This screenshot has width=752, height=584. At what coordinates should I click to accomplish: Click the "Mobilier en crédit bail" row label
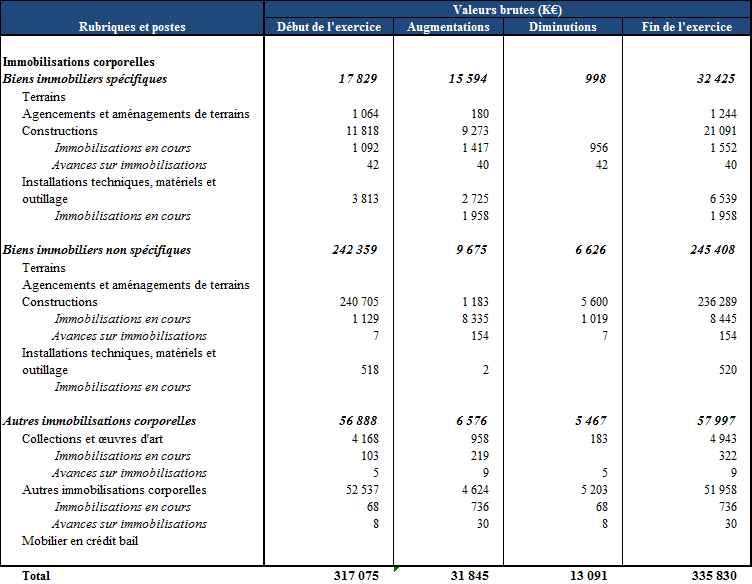click(80, 541)
